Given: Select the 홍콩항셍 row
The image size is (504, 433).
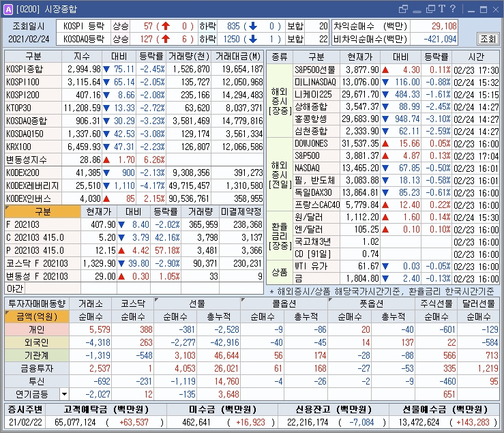Looking at the screenshot, I should point(396,119).
